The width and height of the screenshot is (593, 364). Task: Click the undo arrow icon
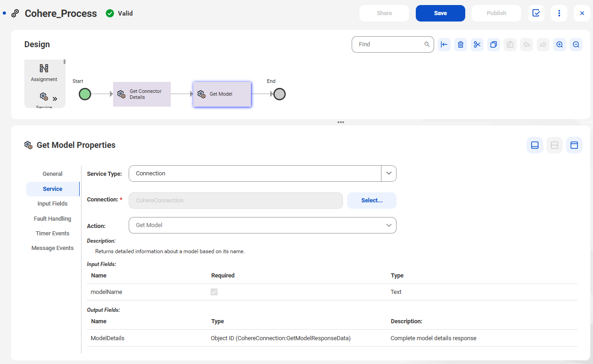coord(527,44)
